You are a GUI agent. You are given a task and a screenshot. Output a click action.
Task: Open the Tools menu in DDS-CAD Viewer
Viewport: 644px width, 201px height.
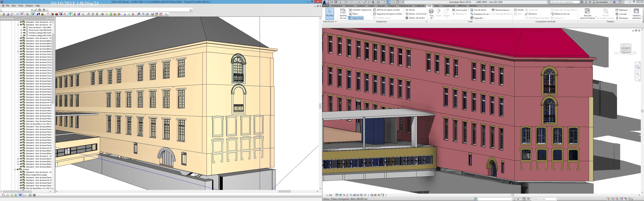coord(21,6)
